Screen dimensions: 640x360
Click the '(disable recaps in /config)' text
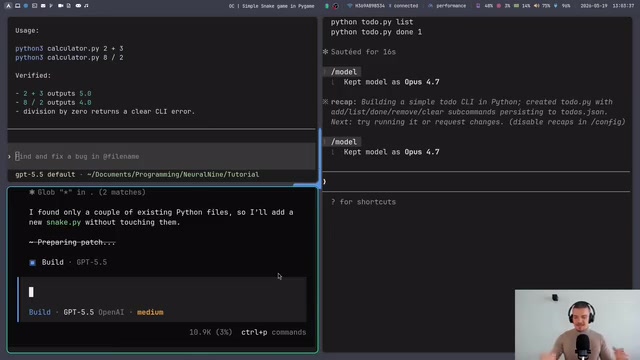point(567,122)
